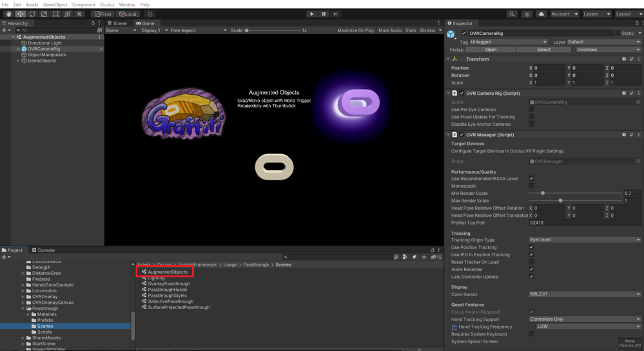
Task: Toggle the Static checkbox
Action: tap(618, 34)
